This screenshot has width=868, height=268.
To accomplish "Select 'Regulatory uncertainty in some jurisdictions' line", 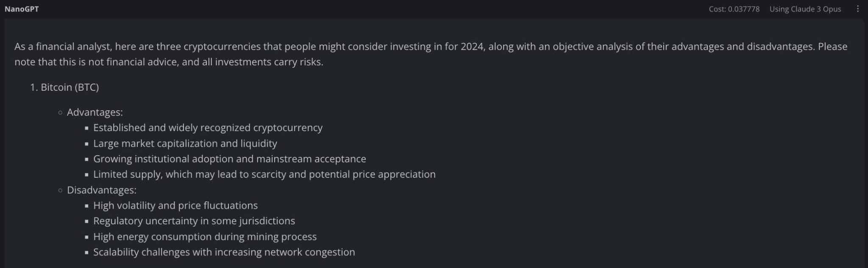I will [x=195, y=221].
